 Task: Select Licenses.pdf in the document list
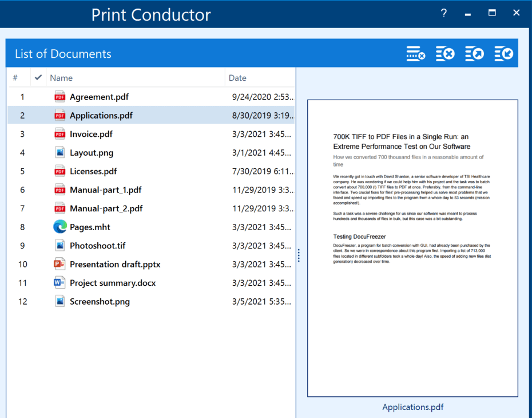pyautogui.click(x=93, y=171)
